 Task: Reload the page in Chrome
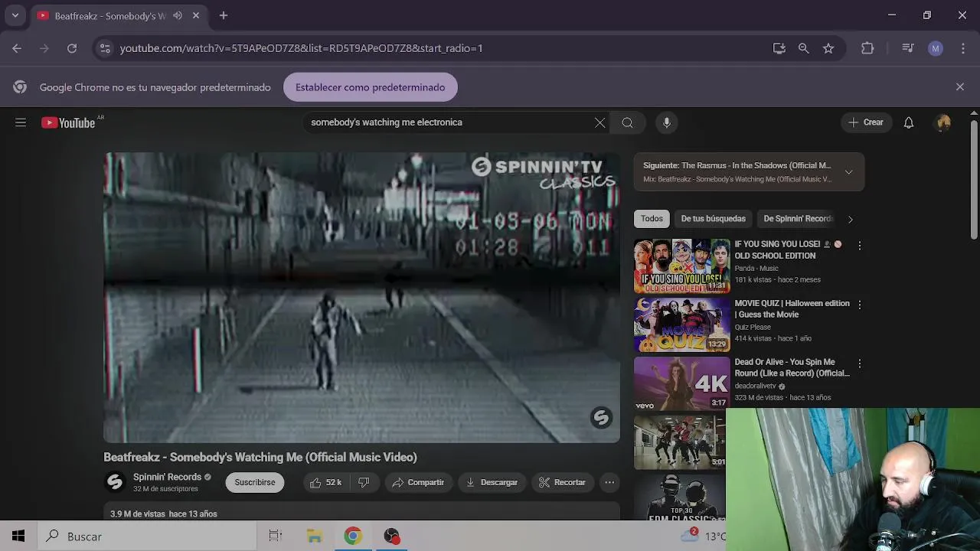[72, 48]
